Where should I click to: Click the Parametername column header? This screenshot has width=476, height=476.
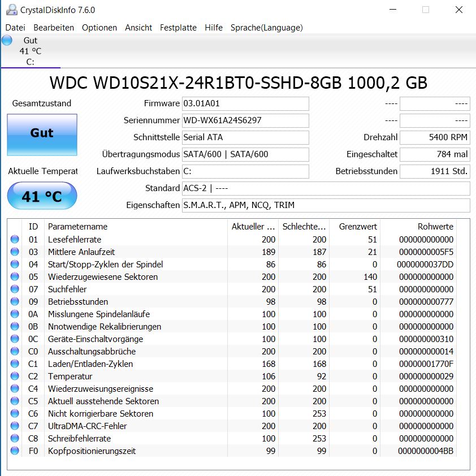click(136, 227)
